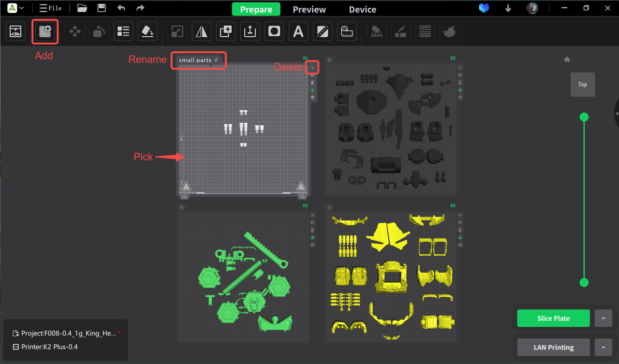Select the Rotate tool
The width and height of the screenshot is (619, 364).
tap(99, 31)
